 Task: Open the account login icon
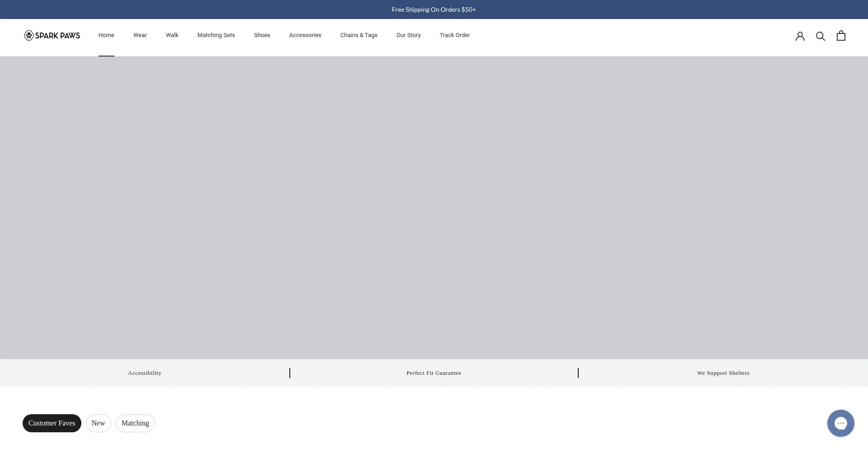[800, 36]
